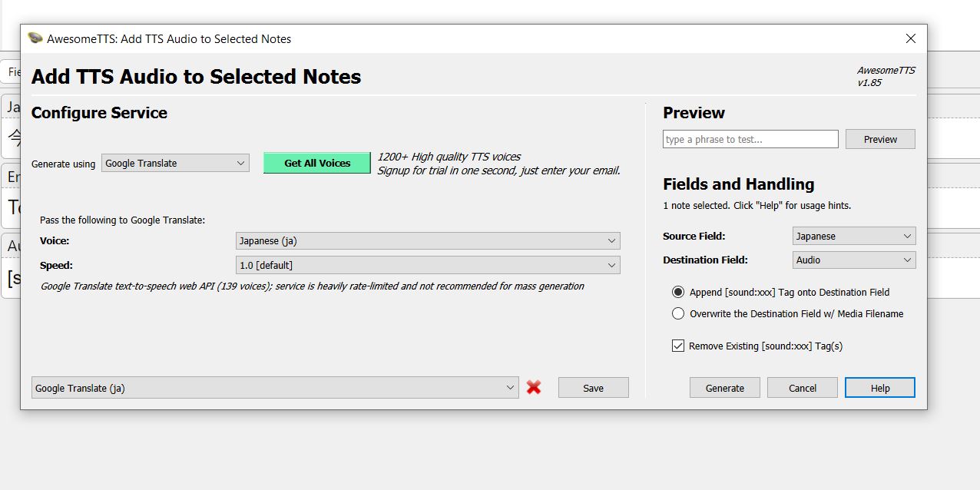The height and width of the screenshot is (490, 980).
Task: Uncheck Remove Existing [sound:xxx] Tag(s) checkbox
Action: pos(678,346)
